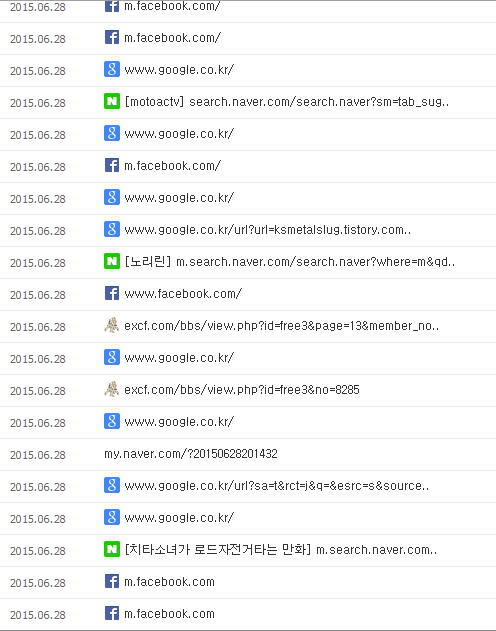496x631 pixels.
Task: Open the www.google.co.kr/ link just above my.naver.com
Action: (179, 422)
